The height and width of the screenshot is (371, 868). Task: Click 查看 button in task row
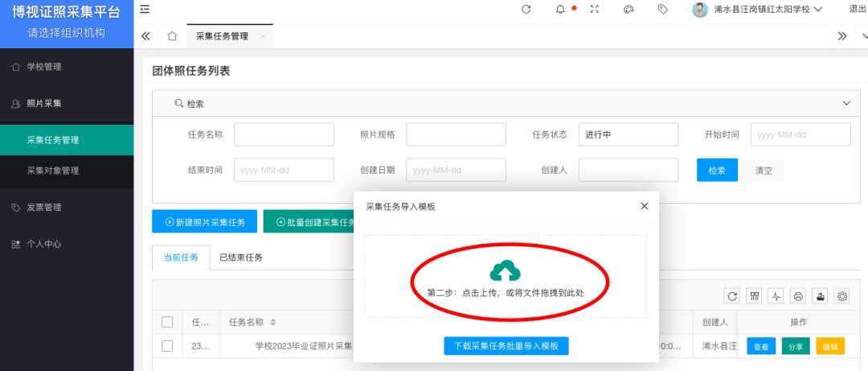761,347
